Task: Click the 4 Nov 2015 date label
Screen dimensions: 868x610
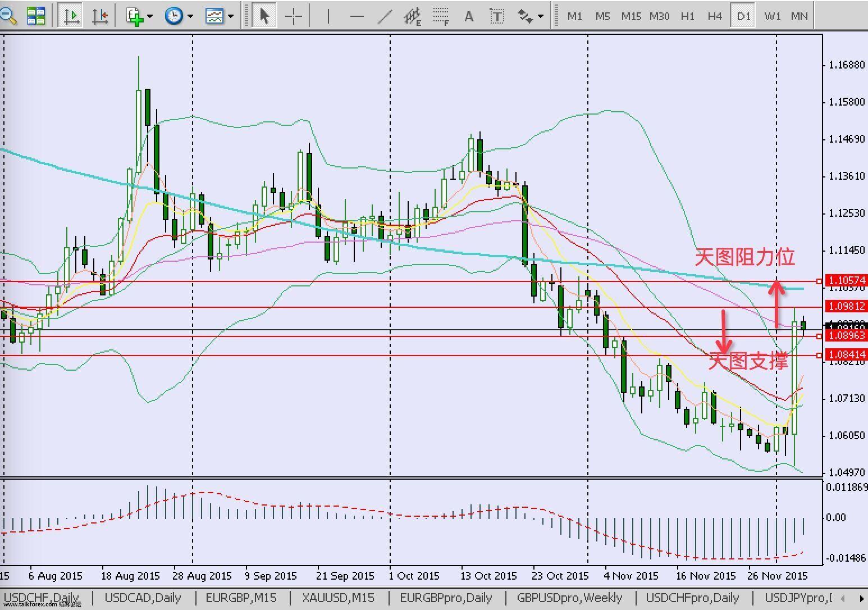Action: pyautogui.click(x=631, y=576)
